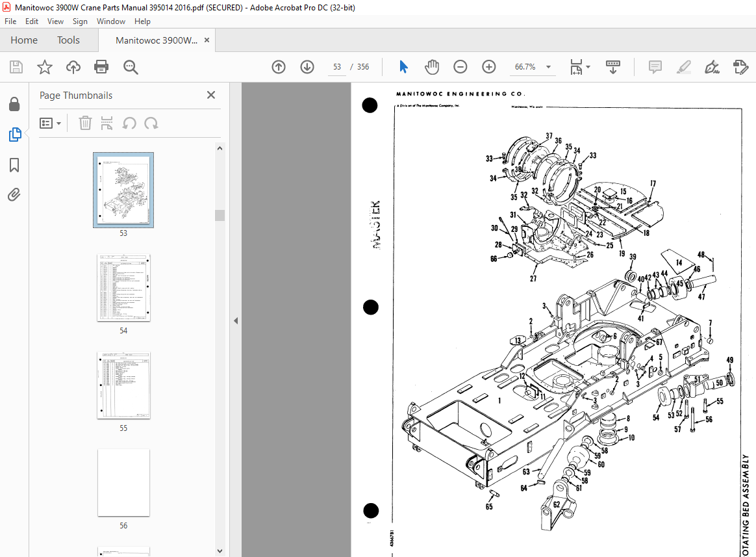Viewport: 756px width, 557px height.
Task: Click the insert pages icon in thumbnails
Action: click(x=107, y=123)
